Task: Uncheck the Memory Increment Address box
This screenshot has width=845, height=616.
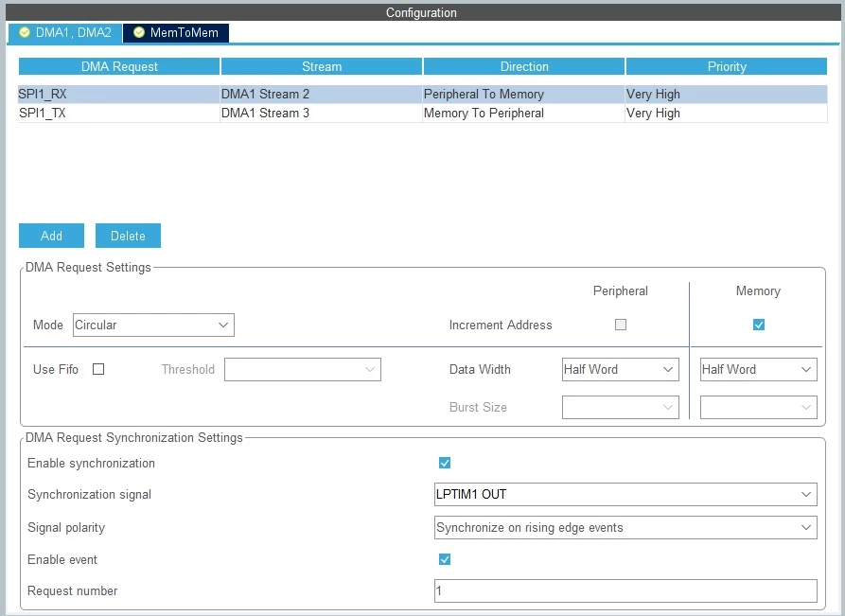Action: pyautogui.click(x=759, y=325)
